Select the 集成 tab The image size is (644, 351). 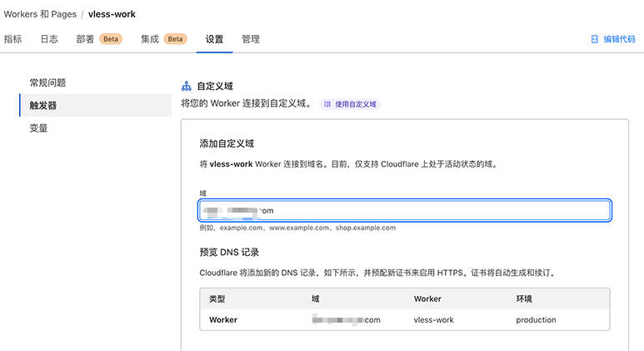tap(150, 39)
